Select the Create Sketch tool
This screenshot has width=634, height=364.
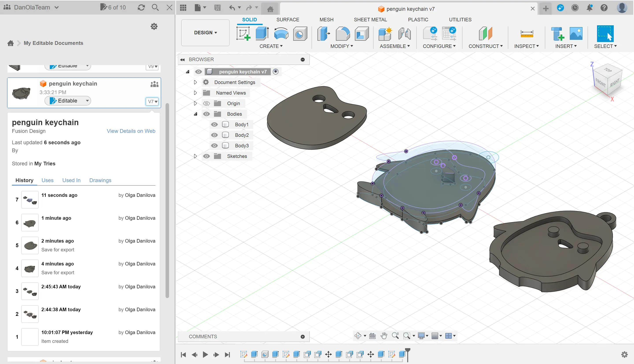coord(243,33)
